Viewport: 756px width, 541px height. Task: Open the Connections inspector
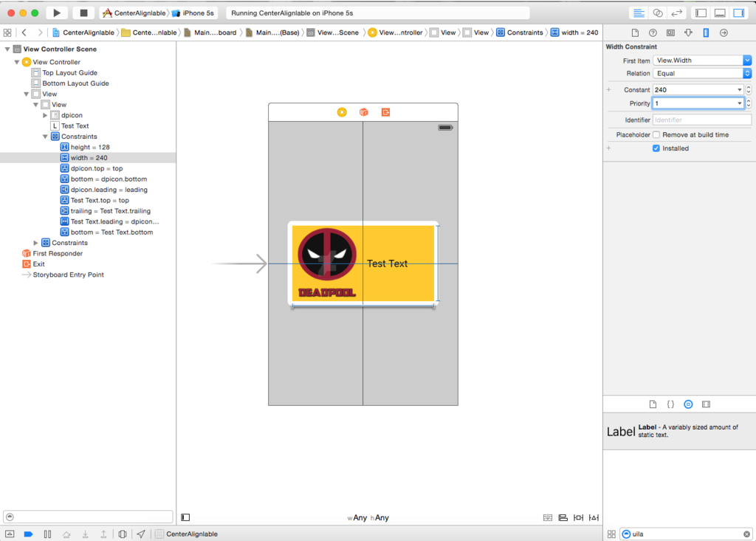click(724, 32)
